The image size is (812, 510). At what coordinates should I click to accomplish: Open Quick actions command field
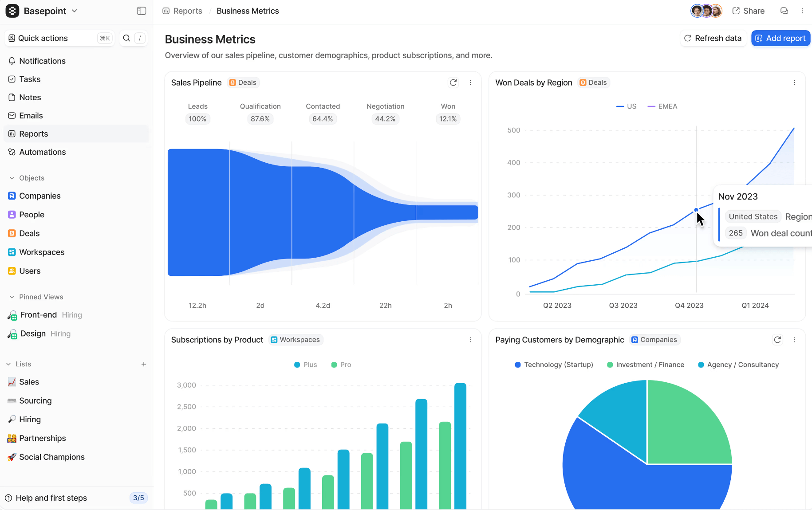click(x=59, y=38)
